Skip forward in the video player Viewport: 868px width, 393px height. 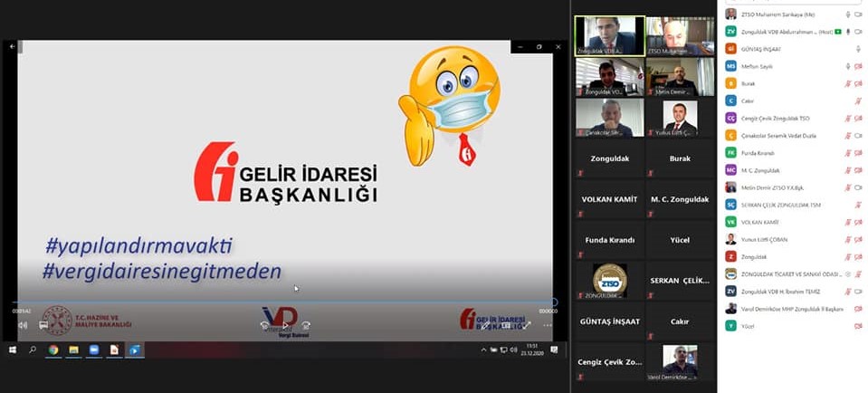coord(306,325)
